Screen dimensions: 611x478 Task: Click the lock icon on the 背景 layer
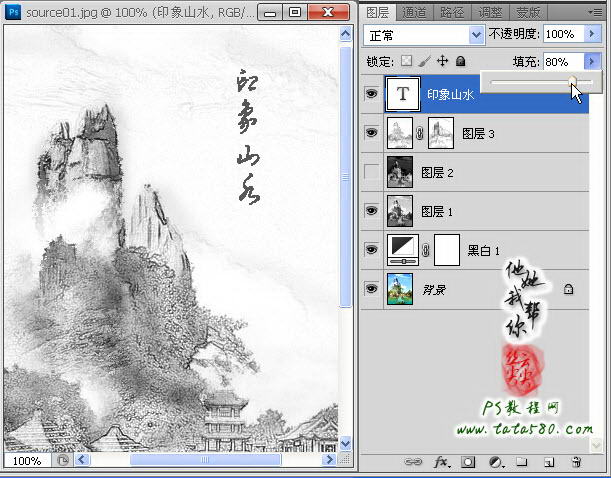click(569, 289)
